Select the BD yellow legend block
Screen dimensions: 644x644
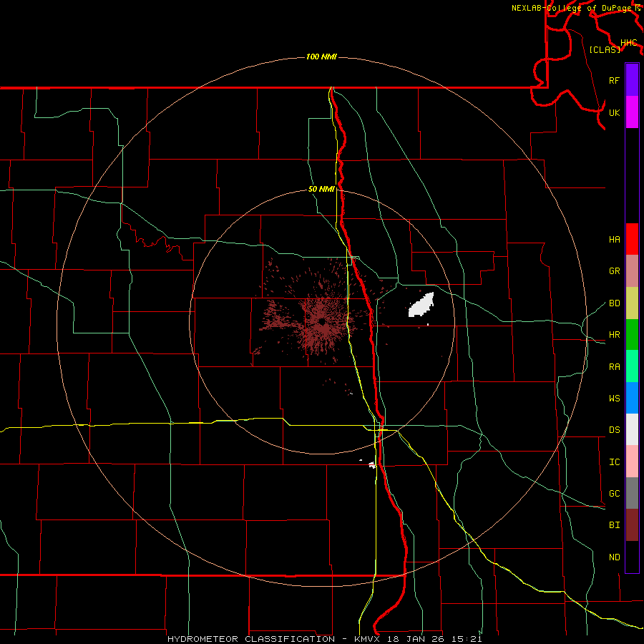[632, 303]
